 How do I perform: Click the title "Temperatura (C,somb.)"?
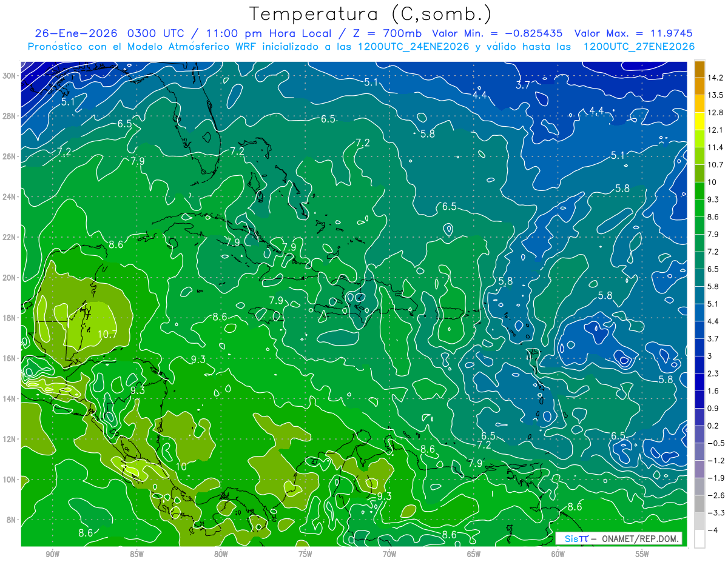(371, 15)
